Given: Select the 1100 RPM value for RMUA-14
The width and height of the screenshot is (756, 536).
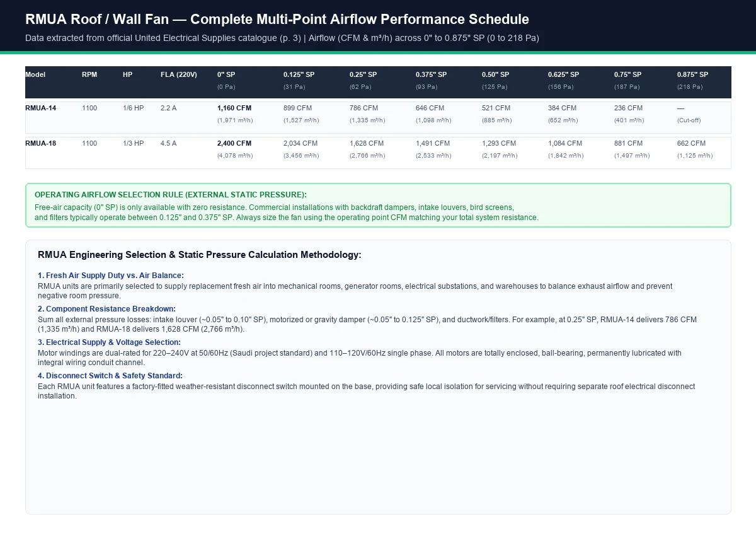Looking at the screenshot, I should point(89,108).
